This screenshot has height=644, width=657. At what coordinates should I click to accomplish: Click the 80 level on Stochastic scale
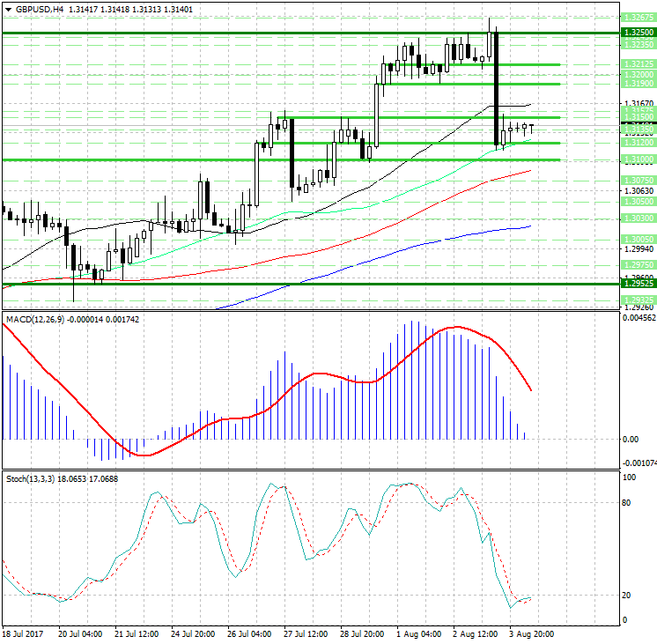coord(628,503)
